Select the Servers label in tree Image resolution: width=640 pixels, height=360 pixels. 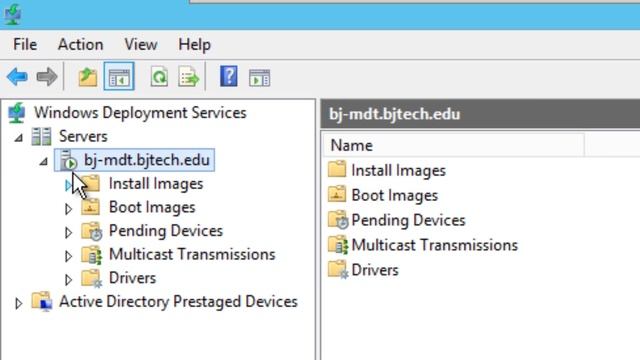click(83, 136)
